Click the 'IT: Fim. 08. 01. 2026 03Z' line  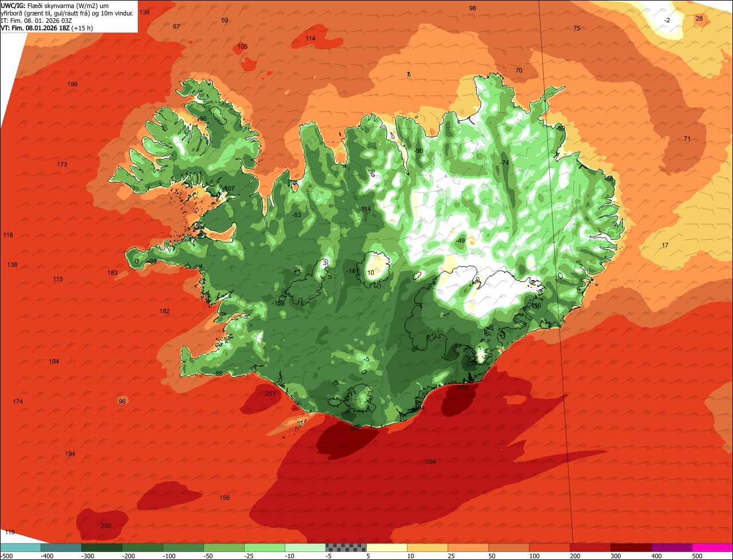pyautogui.click(x=37, y=20)
